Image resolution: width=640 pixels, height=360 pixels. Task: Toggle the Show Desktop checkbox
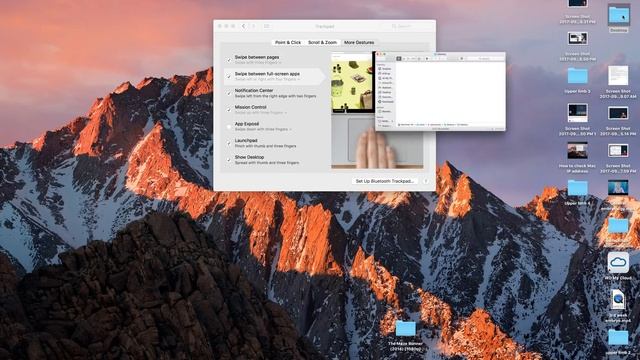[x=229, y=160]
